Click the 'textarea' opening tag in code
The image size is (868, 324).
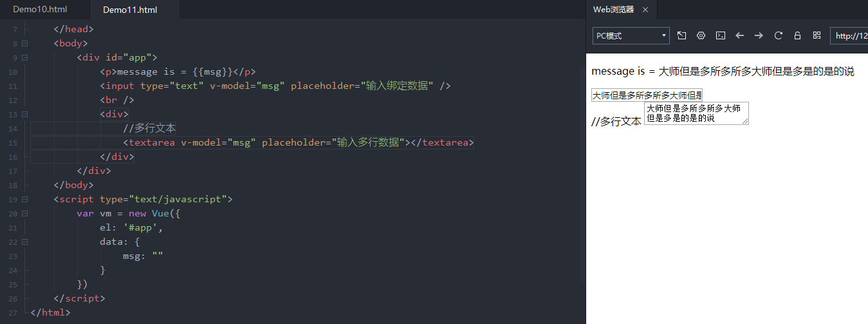152,142
